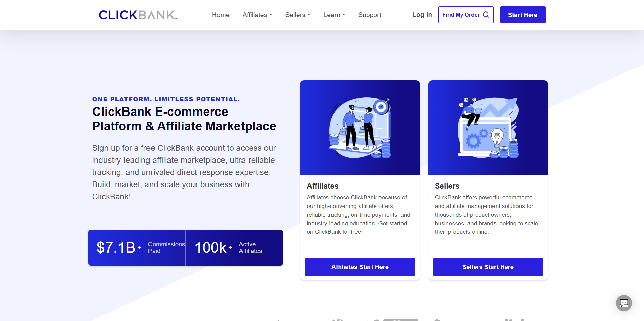Open the Support page link
Image resolution: width=644 pixels, height=321 pixels.
[x=369, y=15]
